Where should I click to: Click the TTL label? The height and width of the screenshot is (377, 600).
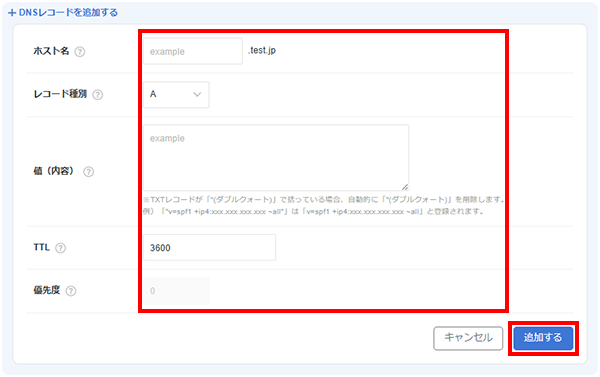pos(42,247)
